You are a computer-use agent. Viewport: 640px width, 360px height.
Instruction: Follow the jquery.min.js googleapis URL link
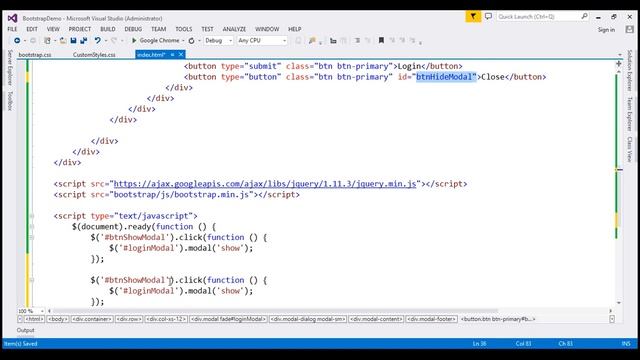point(265,184)
